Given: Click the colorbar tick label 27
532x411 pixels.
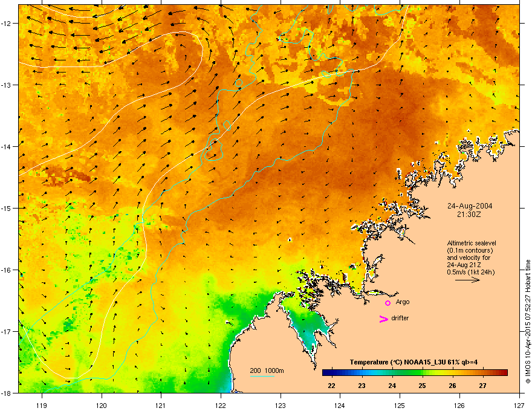Looking at the screenshot, I should (483, 386).
